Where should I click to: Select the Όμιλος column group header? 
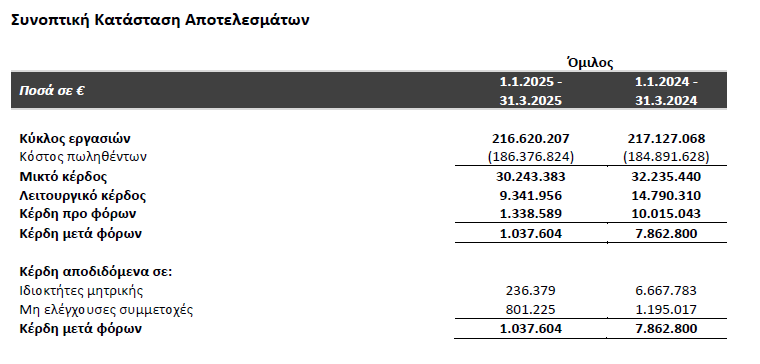pos(590,63)
